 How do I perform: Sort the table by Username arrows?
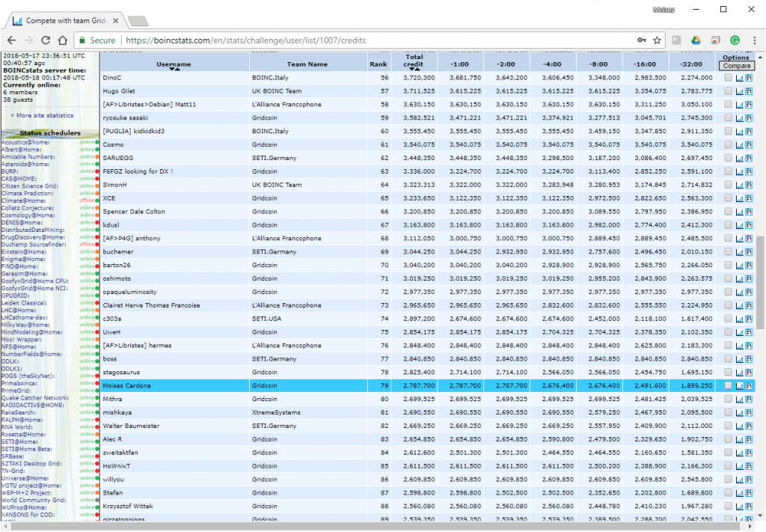(174, 70)
